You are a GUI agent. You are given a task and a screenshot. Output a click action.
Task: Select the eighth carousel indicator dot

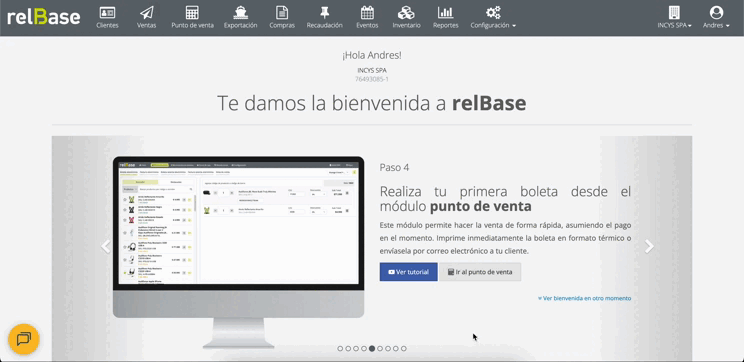[x=396, y=348]
